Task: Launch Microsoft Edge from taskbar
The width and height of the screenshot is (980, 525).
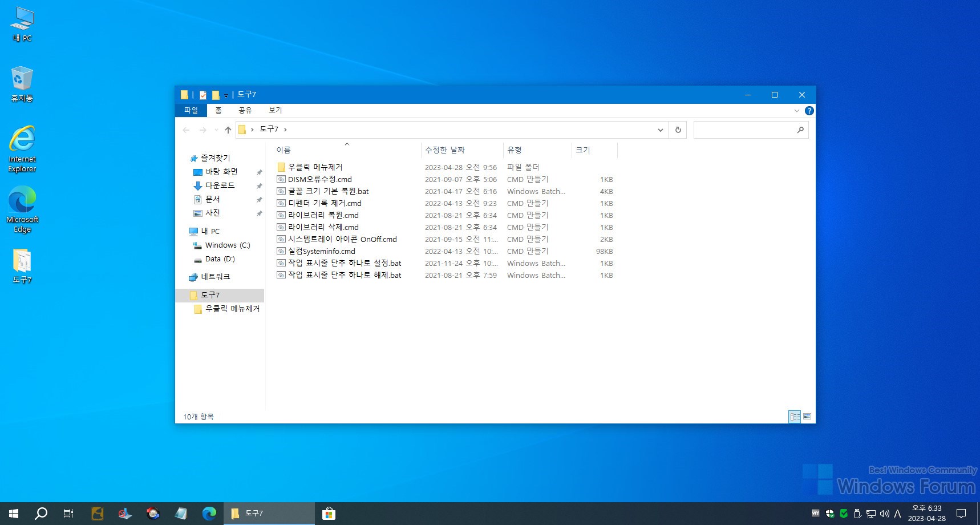Action: 209,514
